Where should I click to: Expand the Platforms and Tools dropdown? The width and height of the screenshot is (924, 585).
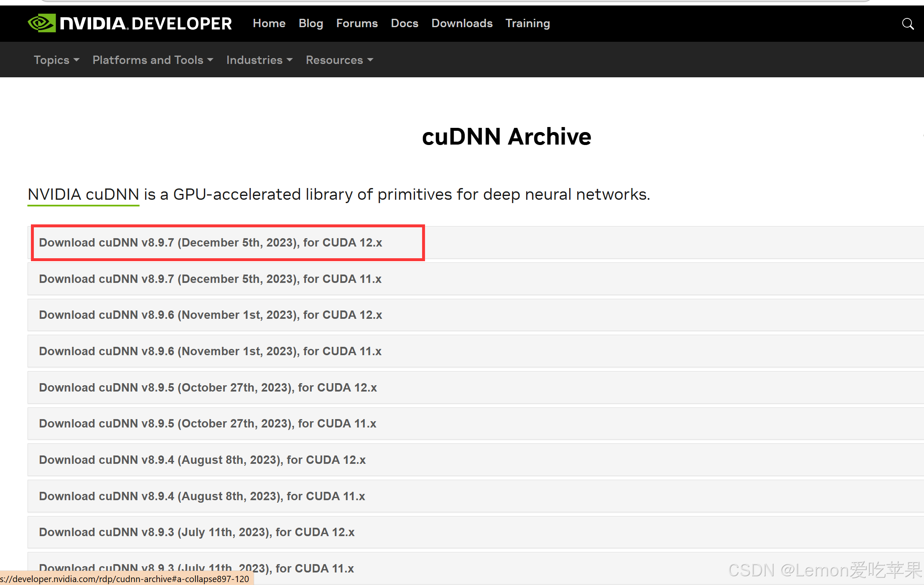tap(153, 60)
